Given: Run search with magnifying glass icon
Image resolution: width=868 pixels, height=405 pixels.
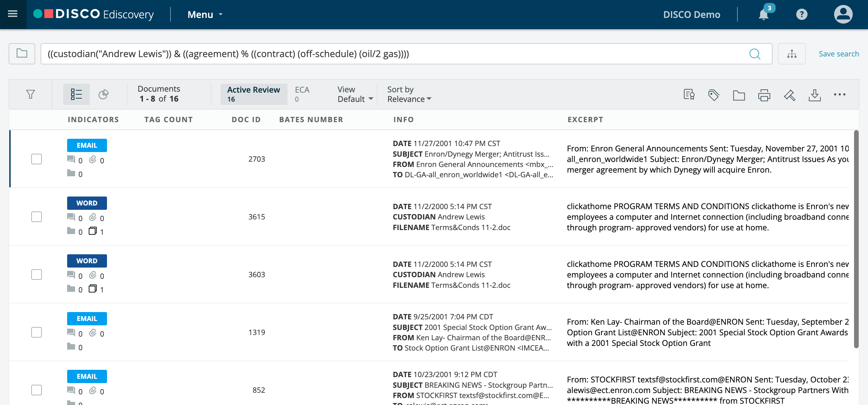Looking at the screenshot, I should pyautogui.click(x=755, y=54).
